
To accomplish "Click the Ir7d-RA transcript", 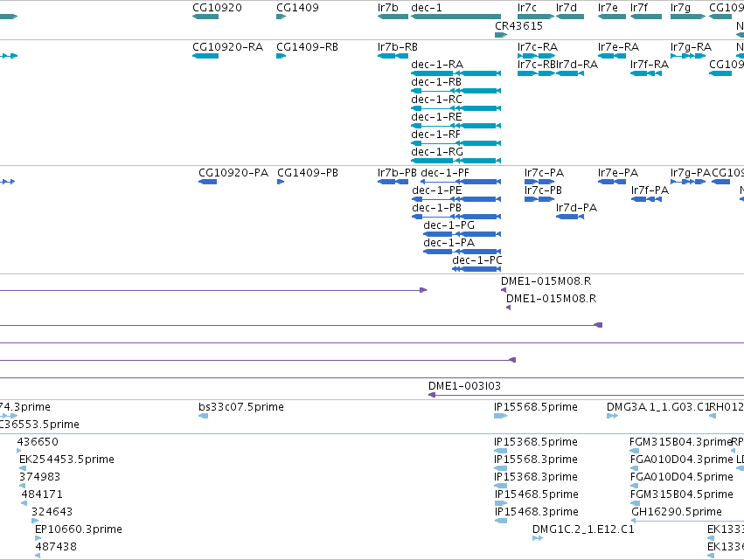I will point(570,73).
